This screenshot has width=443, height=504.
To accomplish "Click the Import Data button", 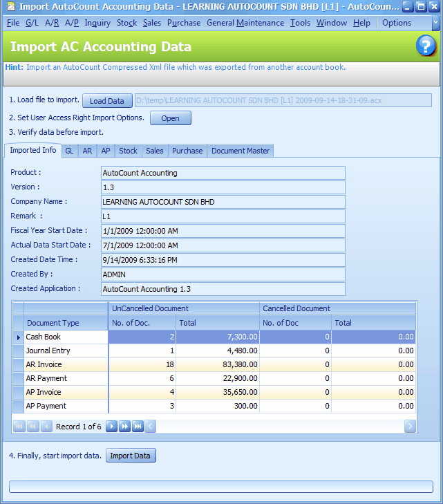I will [x=130, y=456].
